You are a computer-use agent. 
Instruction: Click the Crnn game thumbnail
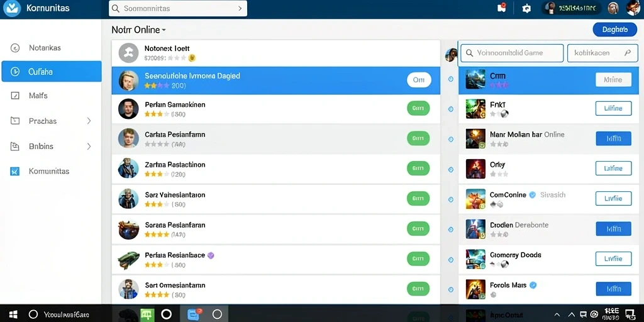[x=475, y=79]
